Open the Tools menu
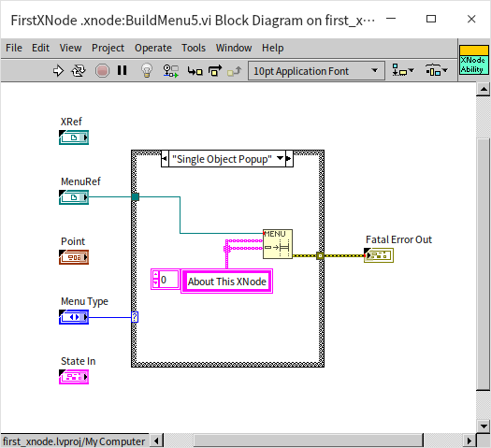491x448 pixels. tap(194, 48)
